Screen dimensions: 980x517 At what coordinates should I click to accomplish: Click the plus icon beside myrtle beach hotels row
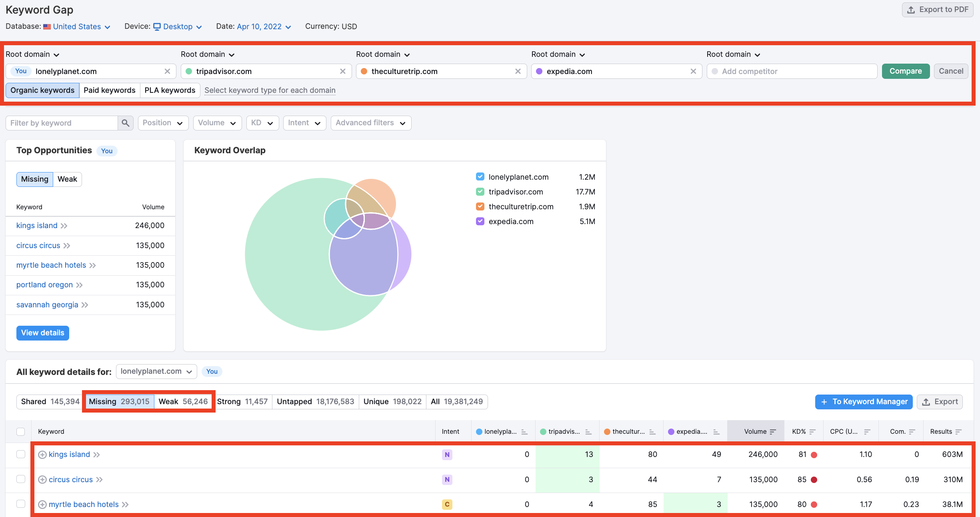(42, 505)
